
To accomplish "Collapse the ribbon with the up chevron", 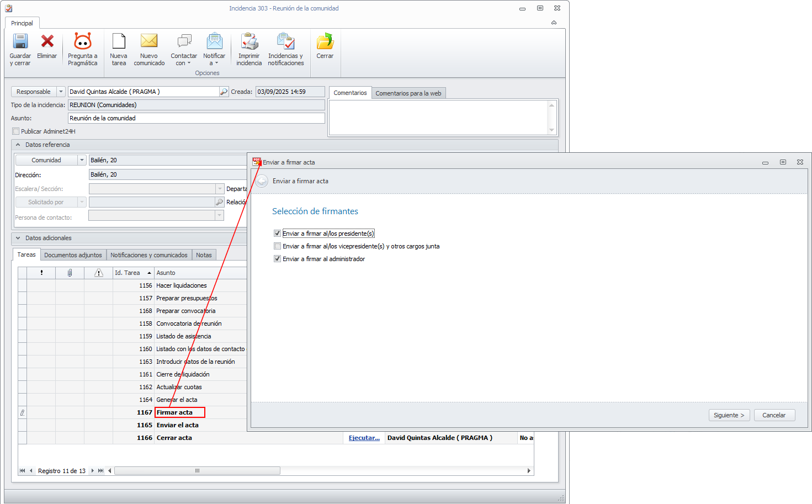I will click(554, 23).
